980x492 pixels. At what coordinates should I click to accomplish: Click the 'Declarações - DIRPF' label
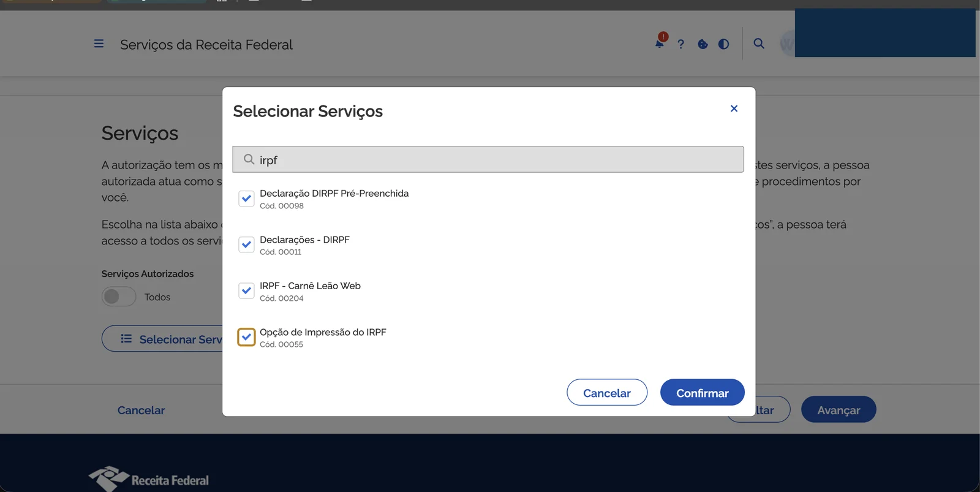304,240
